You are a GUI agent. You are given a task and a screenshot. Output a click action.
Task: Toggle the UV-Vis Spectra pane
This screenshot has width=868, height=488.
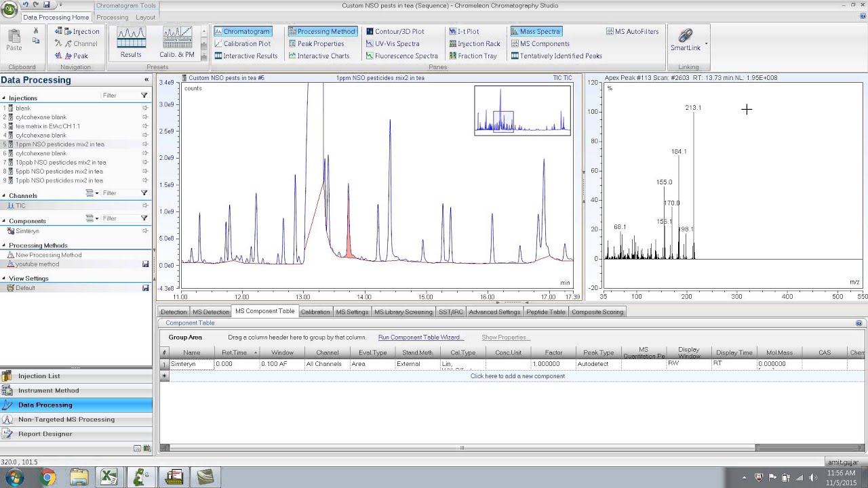click(x=392, y=43)
